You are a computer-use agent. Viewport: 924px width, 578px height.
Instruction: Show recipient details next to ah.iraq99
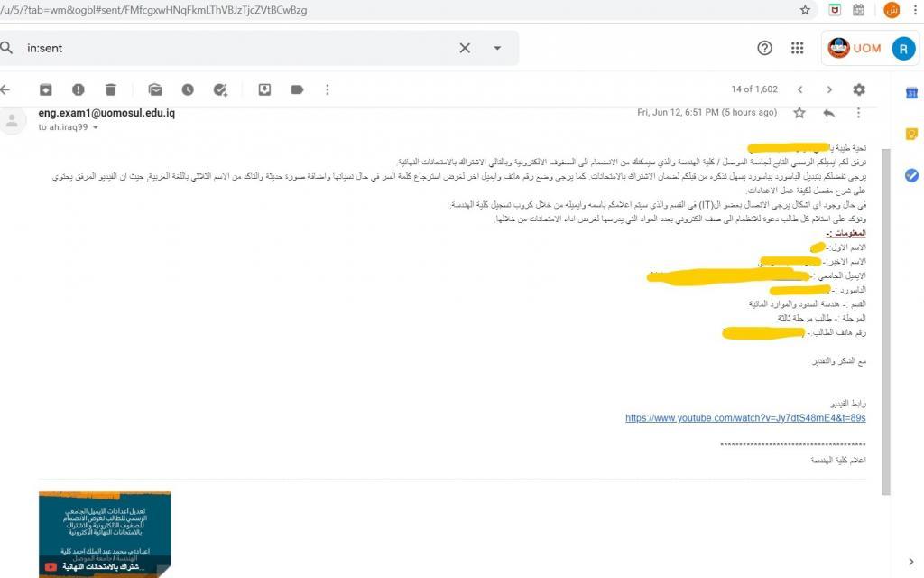96,127
